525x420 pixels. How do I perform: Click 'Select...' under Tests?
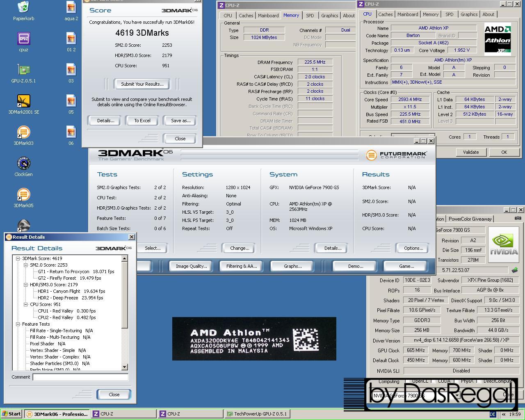[153, 248]
